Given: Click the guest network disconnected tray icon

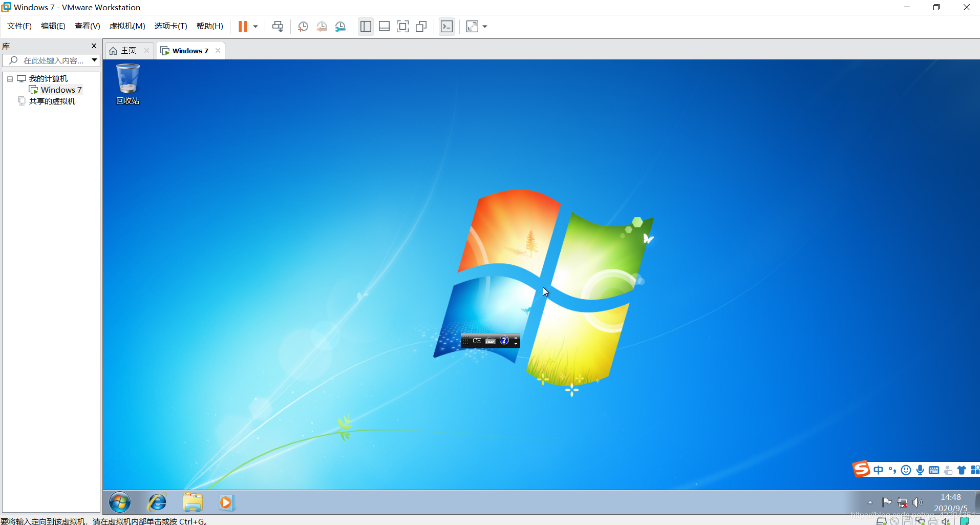Looking at the screenshot, I should point(902,502).
